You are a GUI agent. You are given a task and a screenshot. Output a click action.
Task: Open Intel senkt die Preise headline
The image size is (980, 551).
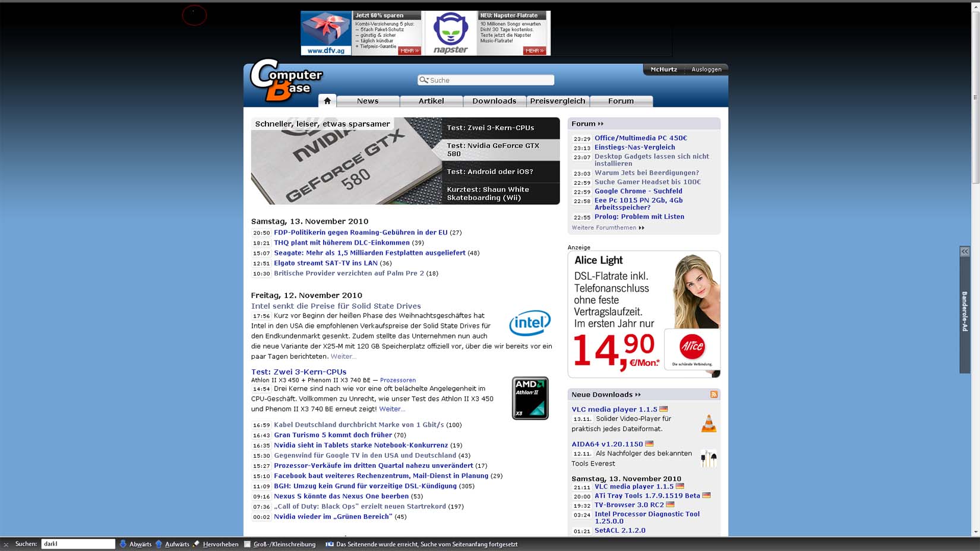pyautogui.click(x=336, y=306)
